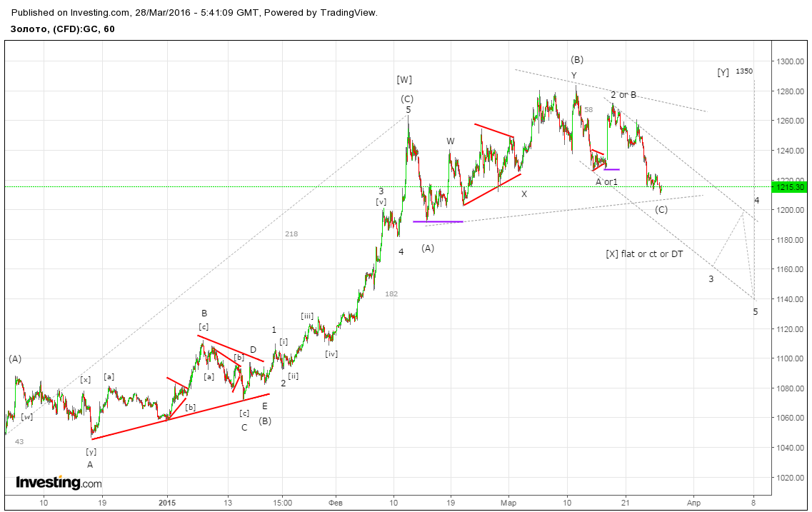This screenshot has height=512, width=812.
Task: Click the 1280.00 price axis label
Action: pyautogui.click(x=790, y=91)
